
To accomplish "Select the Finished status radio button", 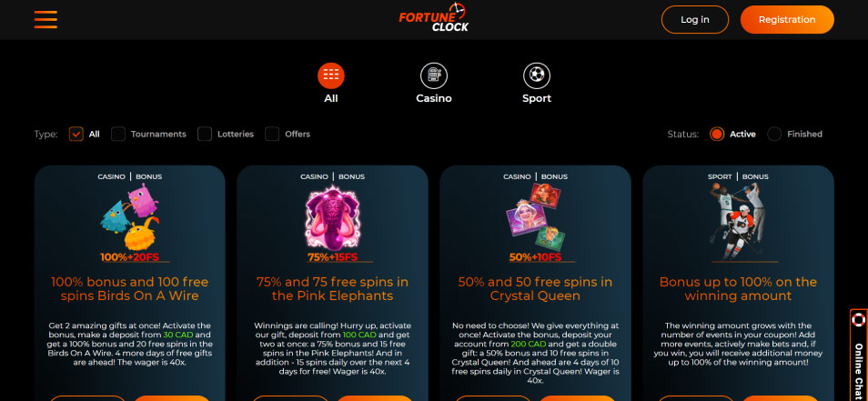I will (x=774, y=134).
